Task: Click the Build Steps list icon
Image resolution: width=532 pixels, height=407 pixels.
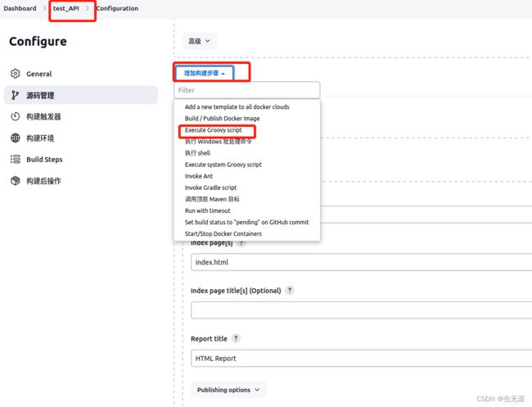Action: point(16,159)
